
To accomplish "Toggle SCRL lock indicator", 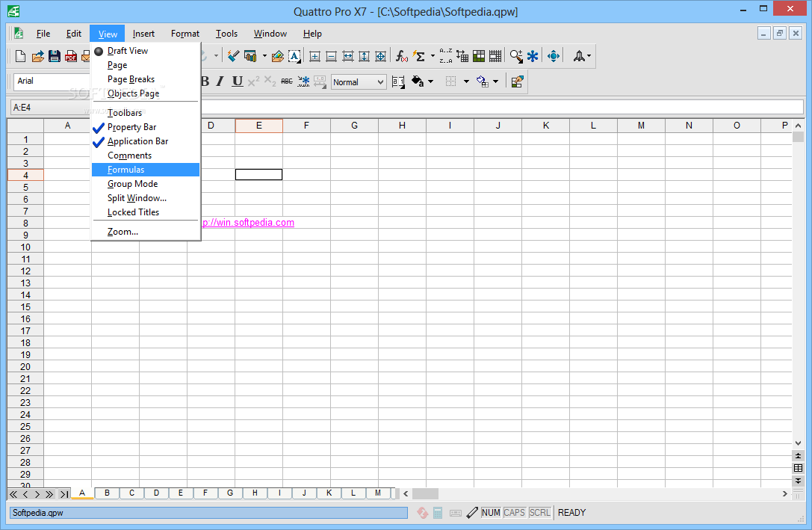I will [539, 512].
